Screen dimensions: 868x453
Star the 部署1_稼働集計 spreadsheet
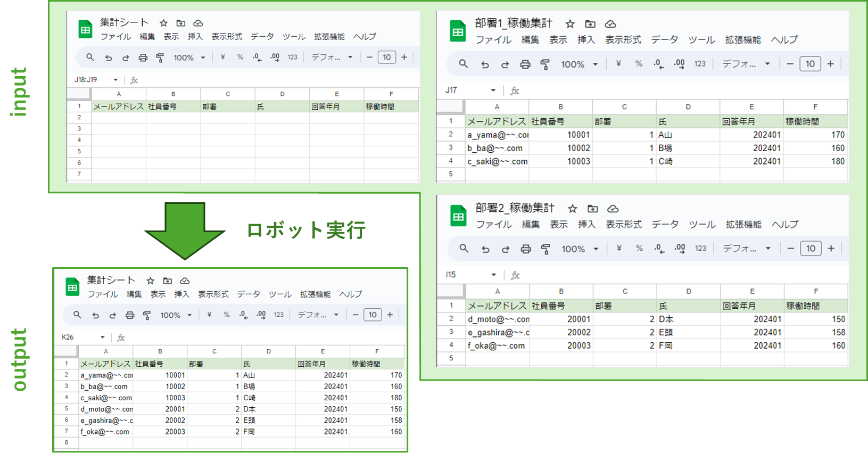[x=570, y=24]
